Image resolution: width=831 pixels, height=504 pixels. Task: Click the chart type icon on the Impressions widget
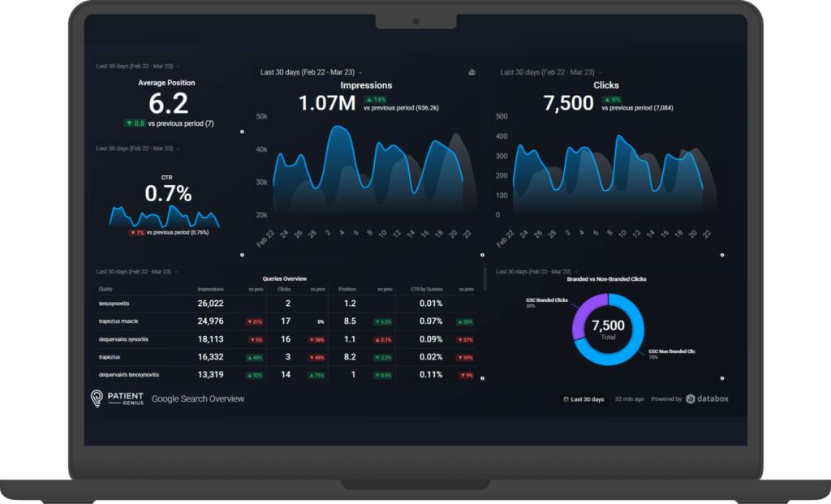(x=471, y=72)
